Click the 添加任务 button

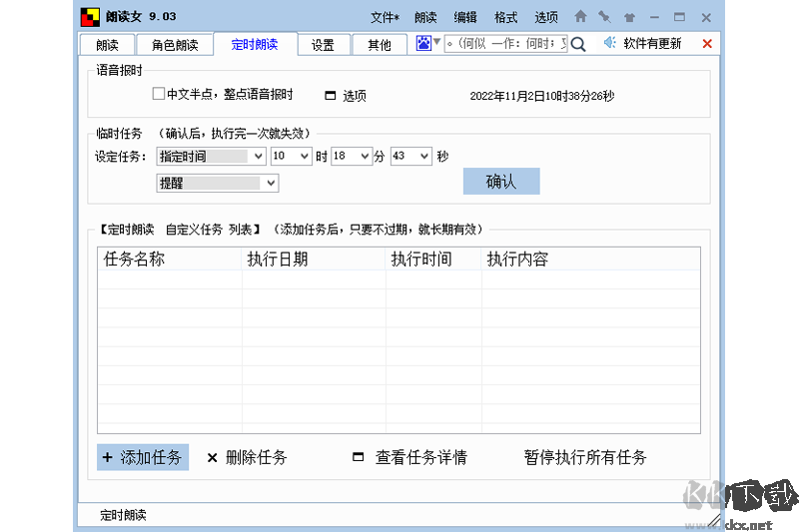pos(143,457)
